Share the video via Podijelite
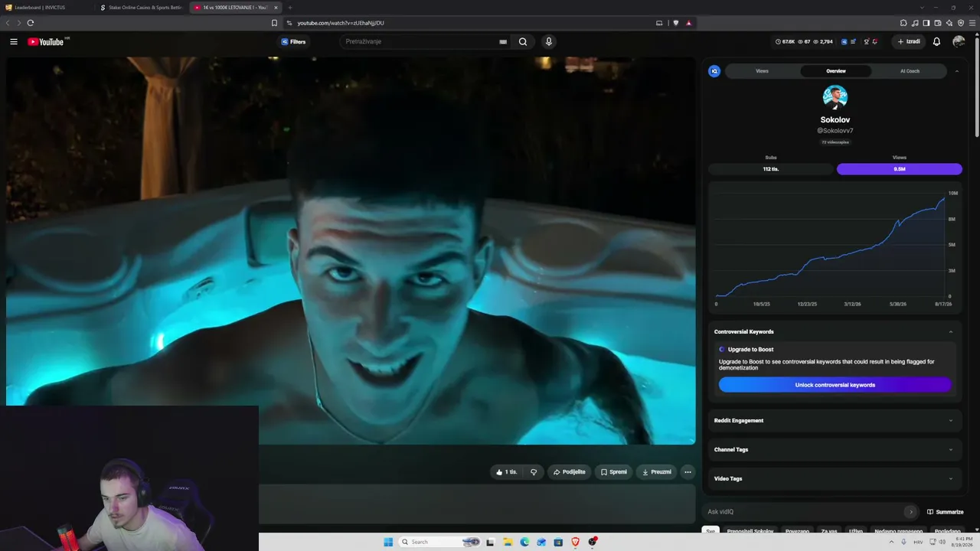This screenshot has width=980, height=551. point(570,472)
